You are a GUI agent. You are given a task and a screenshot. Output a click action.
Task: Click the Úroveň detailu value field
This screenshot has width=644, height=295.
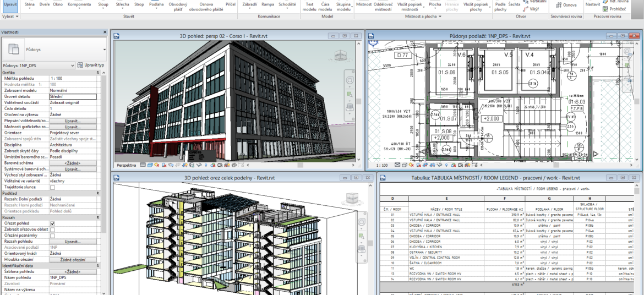pyautogui.click(x=73, y=97)
